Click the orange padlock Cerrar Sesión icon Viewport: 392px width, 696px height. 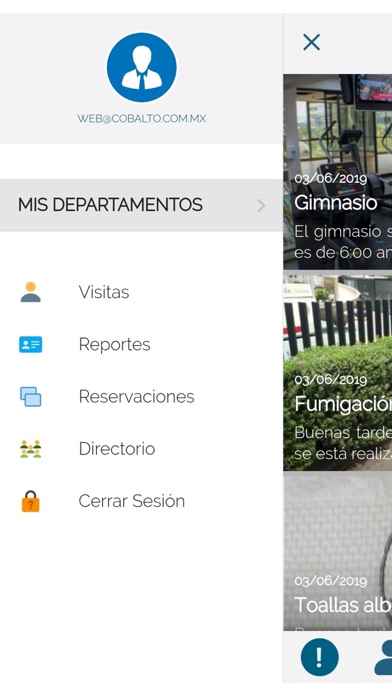[x=31, y=501]
